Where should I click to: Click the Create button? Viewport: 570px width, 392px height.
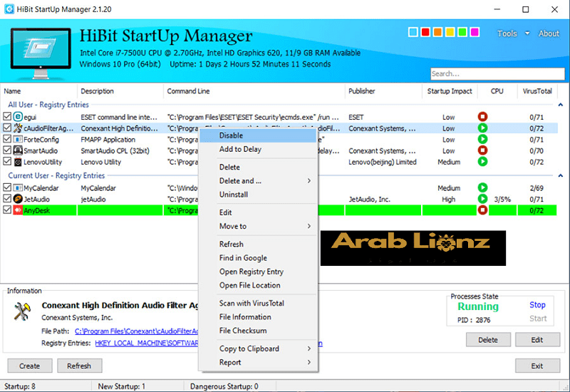(30, 366)
